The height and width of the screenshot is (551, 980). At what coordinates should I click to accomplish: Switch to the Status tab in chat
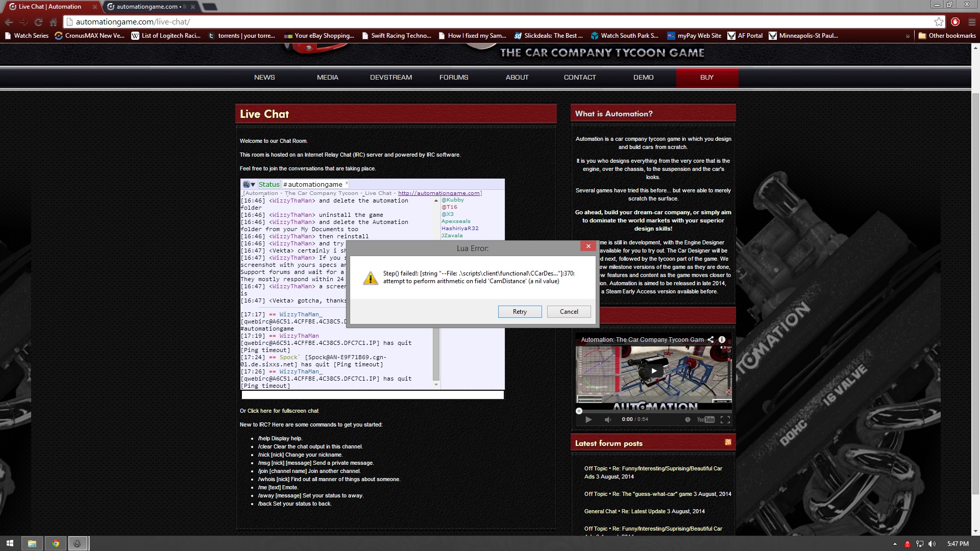269,184
